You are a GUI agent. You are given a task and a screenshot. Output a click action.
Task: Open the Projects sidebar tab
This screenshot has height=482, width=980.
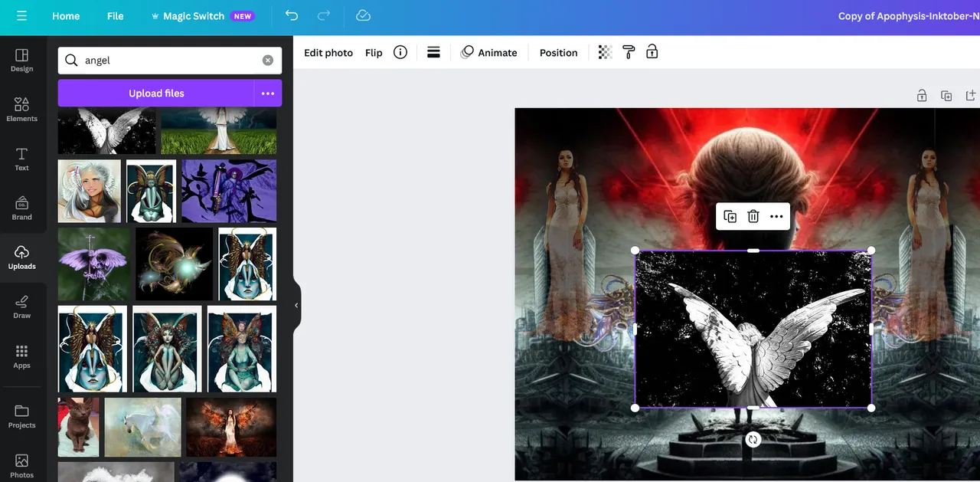tap(22, 416)
